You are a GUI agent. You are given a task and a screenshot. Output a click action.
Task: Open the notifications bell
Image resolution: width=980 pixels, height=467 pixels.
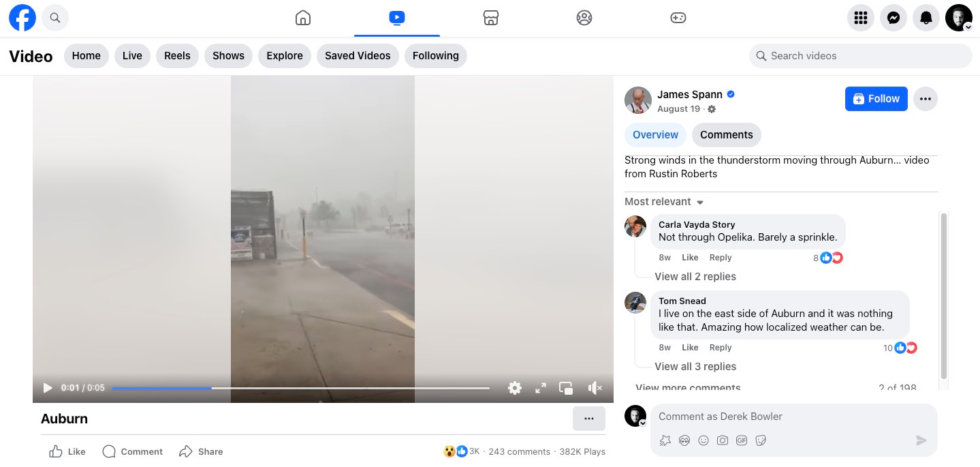point(926,18)
